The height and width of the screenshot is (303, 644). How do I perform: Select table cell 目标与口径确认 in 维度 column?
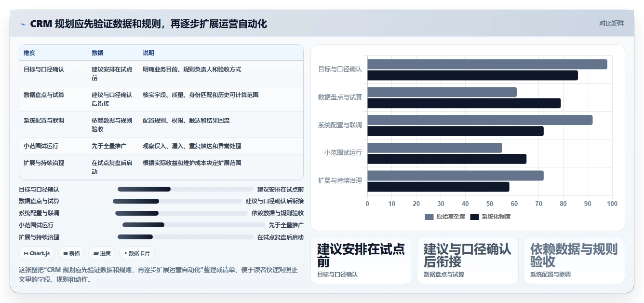pos(44,69)
